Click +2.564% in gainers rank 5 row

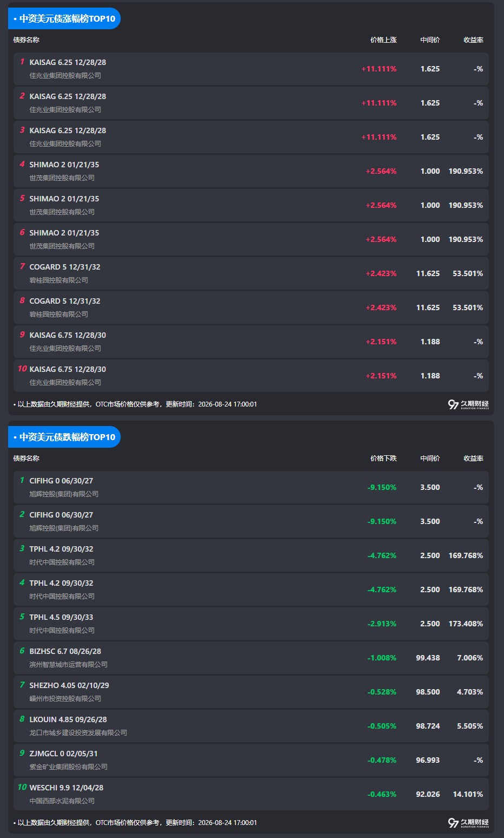coord(381,205)
